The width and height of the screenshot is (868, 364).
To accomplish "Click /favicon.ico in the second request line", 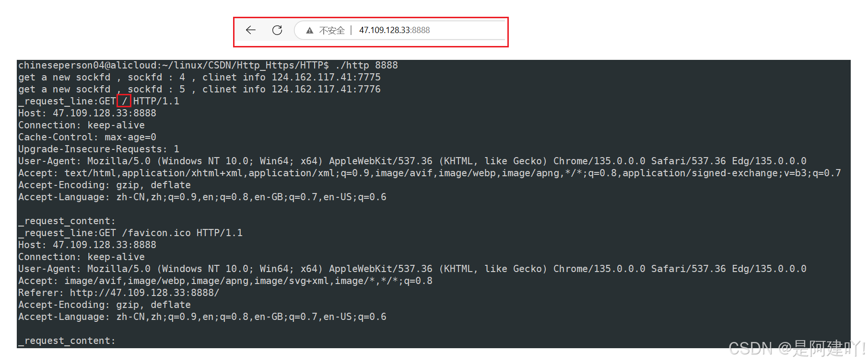I will tap(156, 233).
